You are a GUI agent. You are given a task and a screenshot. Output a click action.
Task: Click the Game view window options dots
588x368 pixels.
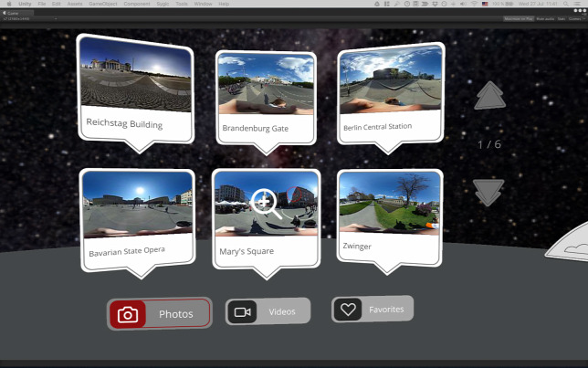[x=580, y=11]
